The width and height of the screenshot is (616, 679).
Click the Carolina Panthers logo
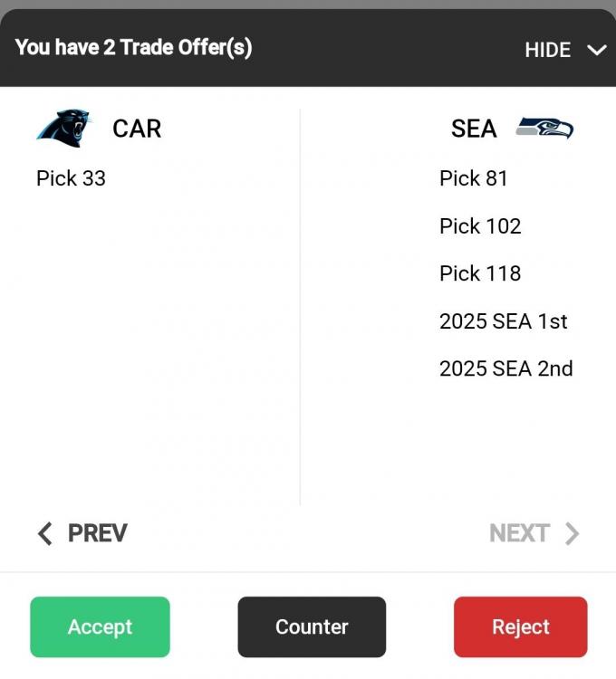[63, 129]
